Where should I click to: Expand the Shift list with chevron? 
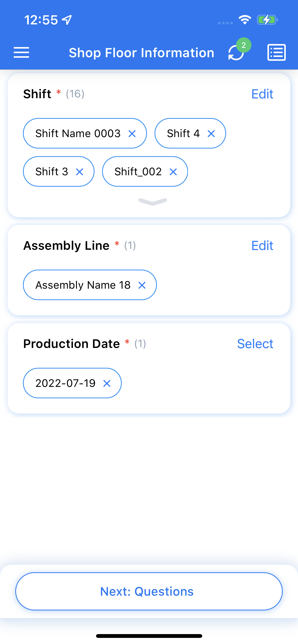tap(153, 201)
